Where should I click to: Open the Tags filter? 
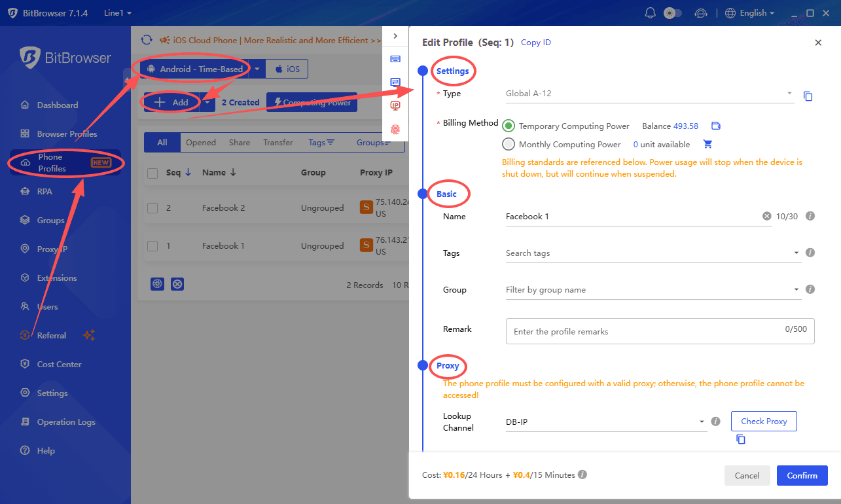[x=321, y=142]
